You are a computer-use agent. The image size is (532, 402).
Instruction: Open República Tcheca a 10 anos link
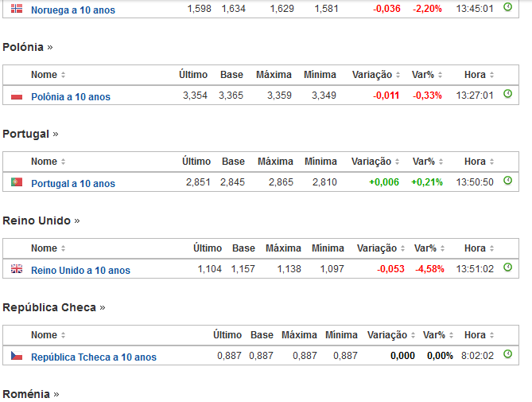94,357
